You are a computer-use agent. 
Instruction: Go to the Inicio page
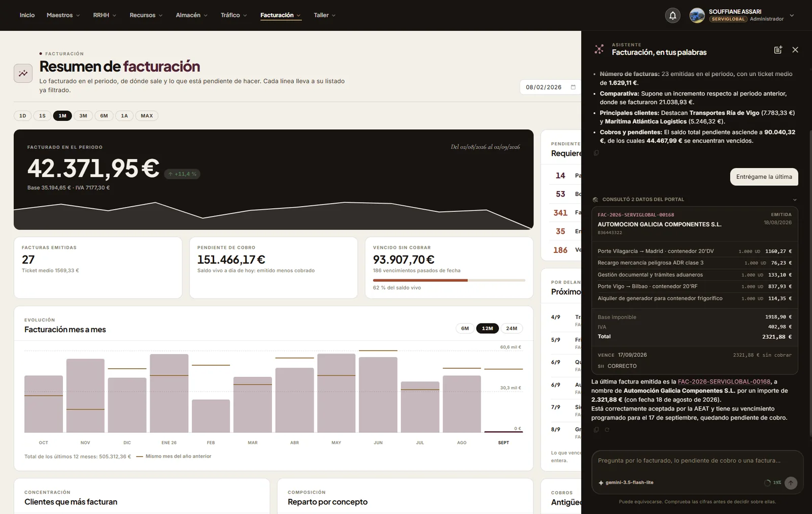click(x=27, y=15)
